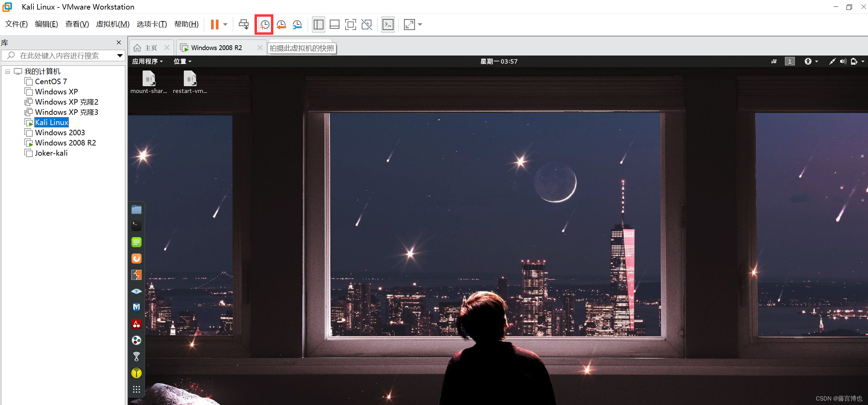
Task: Open the library search filter dropdown
Action: tap(120, 56)
